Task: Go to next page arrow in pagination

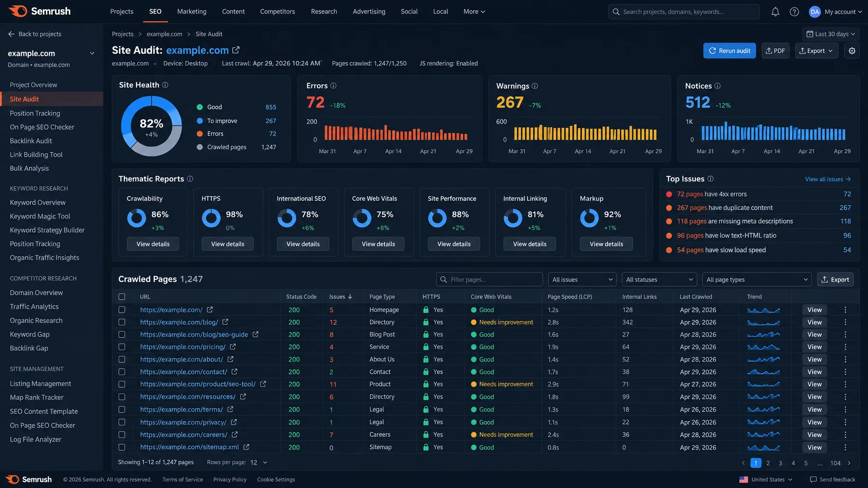Action: (849, 463)
